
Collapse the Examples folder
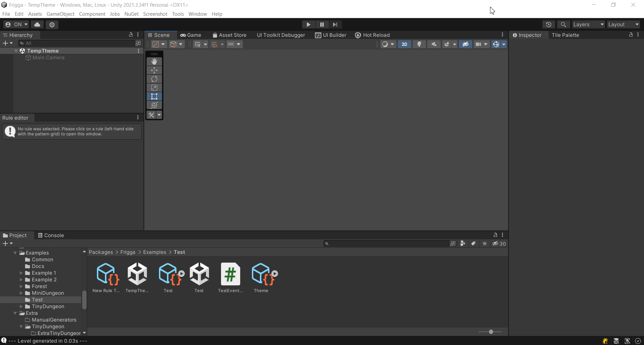pos(15,253)
